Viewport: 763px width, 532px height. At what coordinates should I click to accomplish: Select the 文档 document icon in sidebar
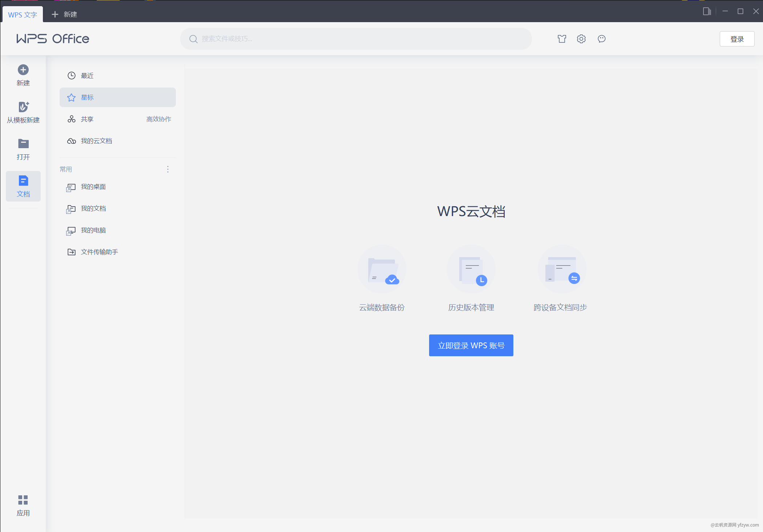point(23,180)
